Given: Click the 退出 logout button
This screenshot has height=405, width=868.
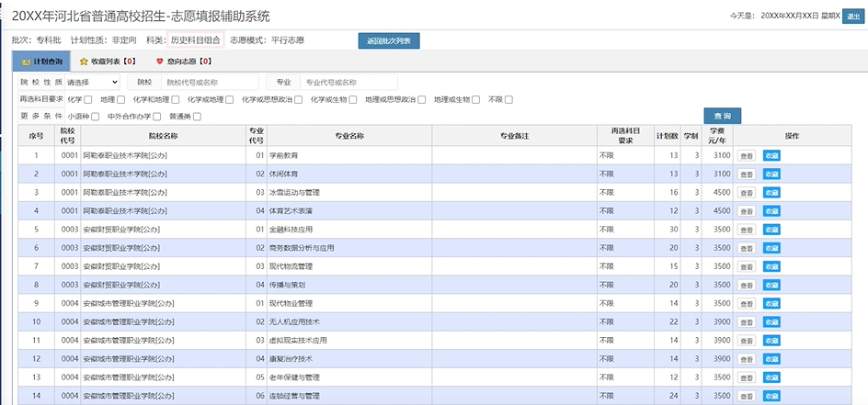Looking at the screenshot, I should click(x=852, y=16).
